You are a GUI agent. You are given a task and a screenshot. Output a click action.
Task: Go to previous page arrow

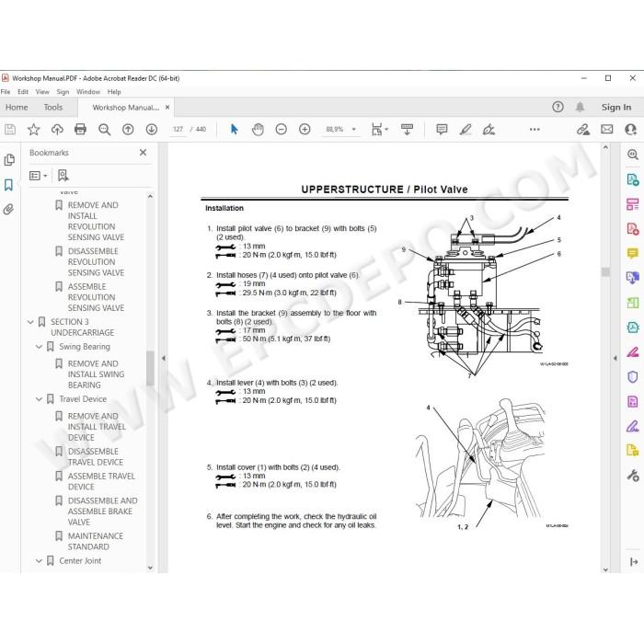128,130
